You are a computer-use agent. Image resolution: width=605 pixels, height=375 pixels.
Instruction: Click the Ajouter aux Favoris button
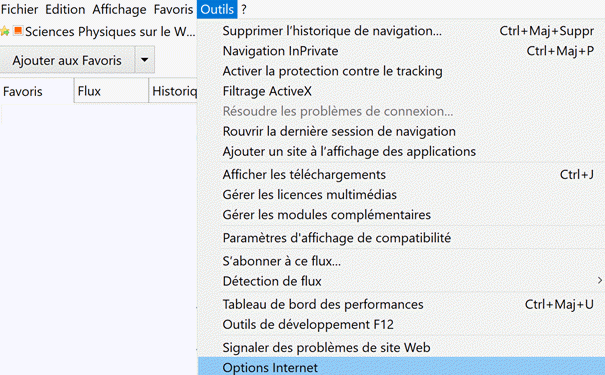pyautogui.click(x=67, y=60)
